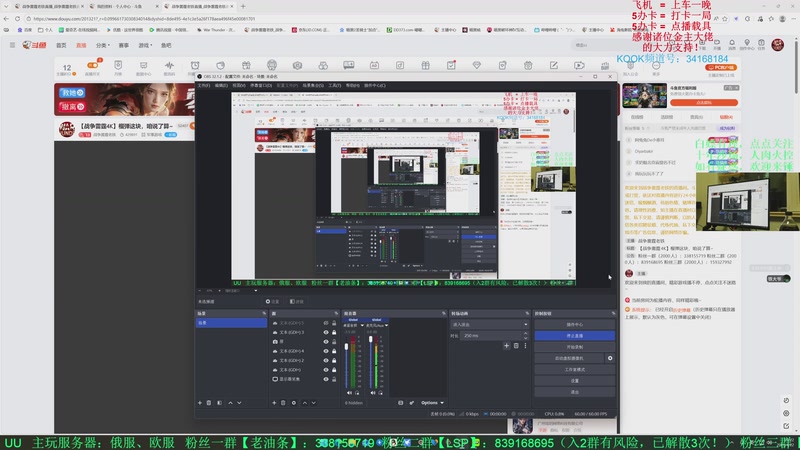Viewport: 800px width, 450px height.
Task: Click the 撤离 button on the banner
Action: 72,107
